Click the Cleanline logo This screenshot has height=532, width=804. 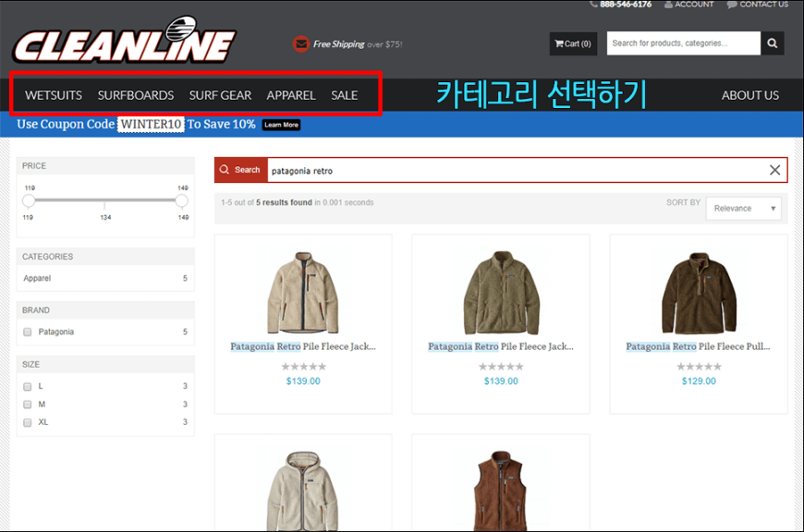[124, 41]
